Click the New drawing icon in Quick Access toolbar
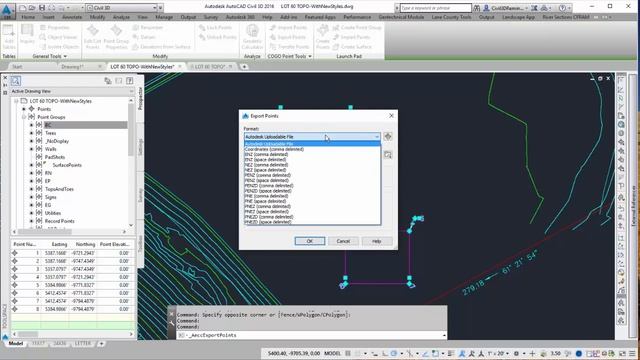 tap(23, 8)
